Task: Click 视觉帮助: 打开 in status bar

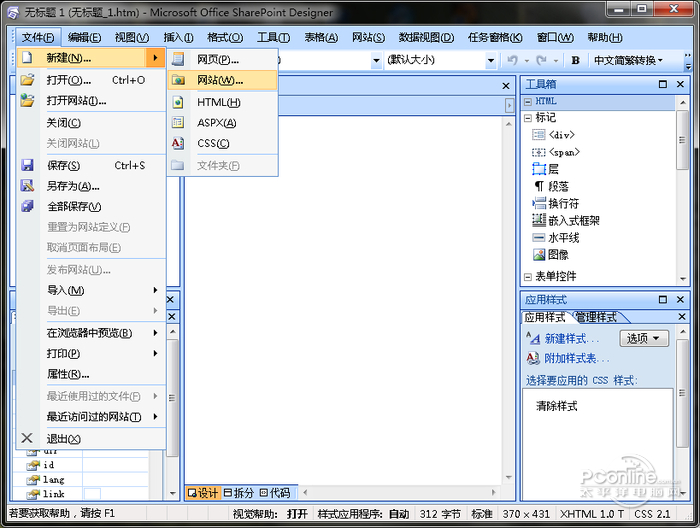Action: 270,514
